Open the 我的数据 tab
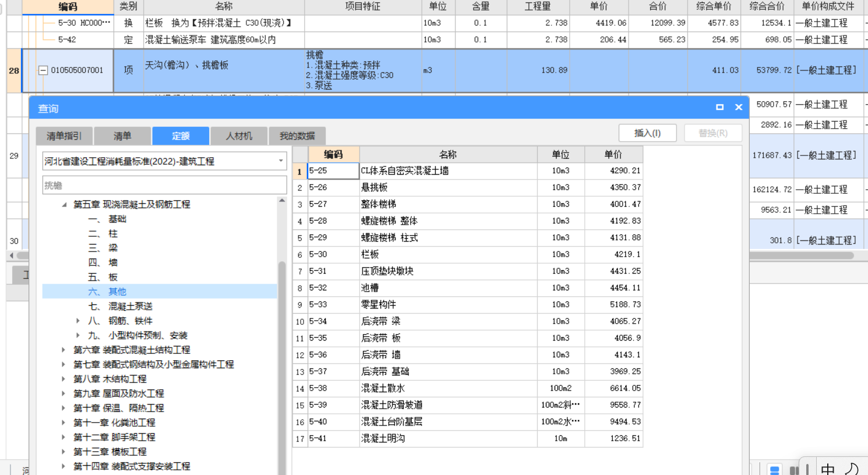868x475 pixels. [x=297, y=136]
